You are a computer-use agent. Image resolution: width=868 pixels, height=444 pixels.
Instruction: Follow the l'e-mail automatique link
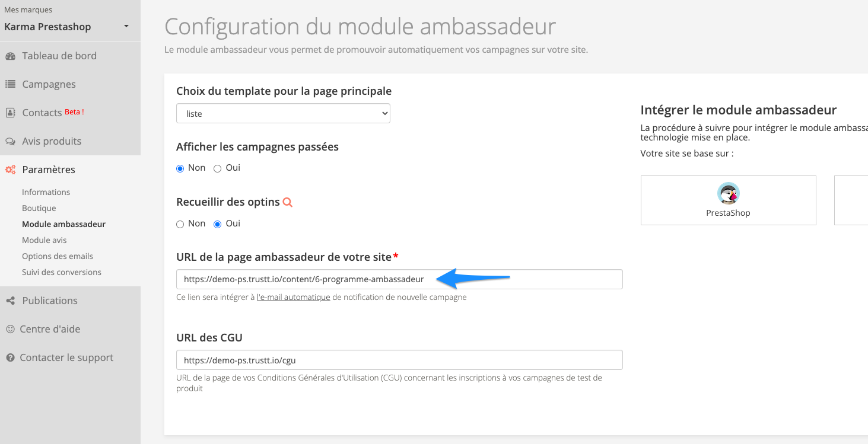point(293,297)
